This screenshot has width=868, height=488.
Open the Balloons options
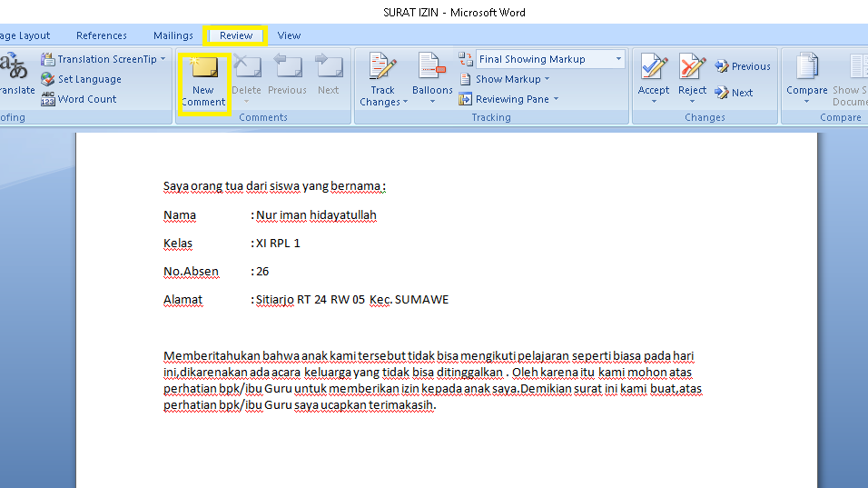(432, 69)
